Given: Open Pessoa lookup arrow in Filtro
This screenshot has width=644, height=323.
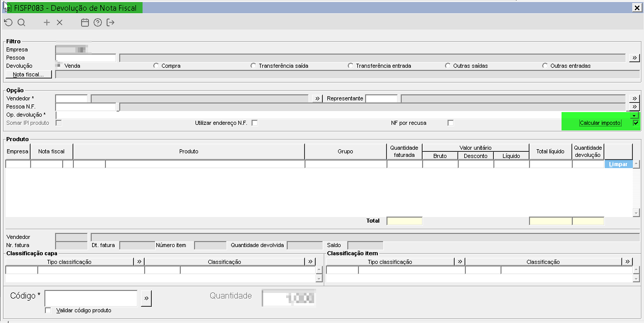Looking at the screenshot, I should click(634, 58).
